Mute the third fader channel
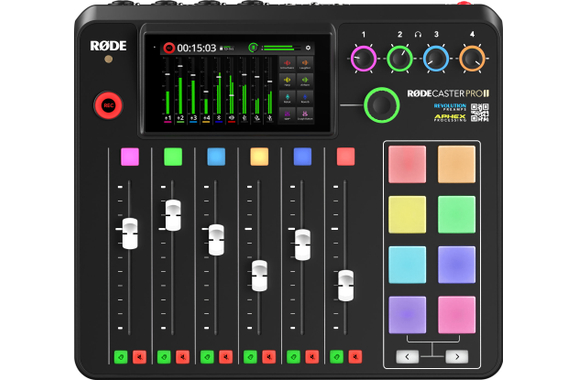This screenshot has height=380, width=576. coord(226,357)
